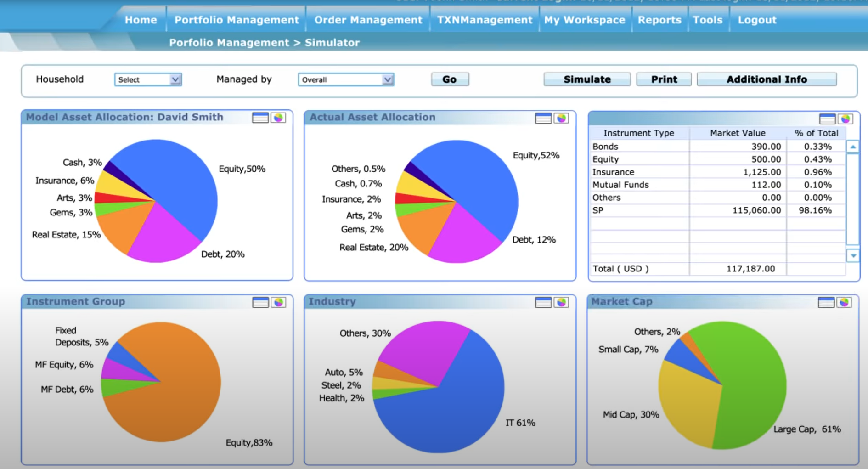Click the pie chart icon on the Industry panel
Viewport: 868px width, 469px height.
[x=562, y=303]
